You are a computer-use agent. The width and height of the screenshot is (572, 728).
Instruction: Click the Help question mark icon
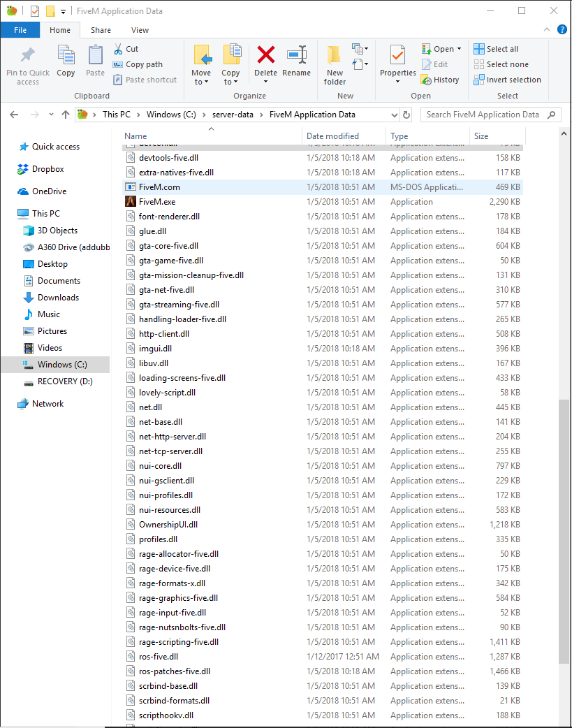pyautogui.click(x=562, y=29)
